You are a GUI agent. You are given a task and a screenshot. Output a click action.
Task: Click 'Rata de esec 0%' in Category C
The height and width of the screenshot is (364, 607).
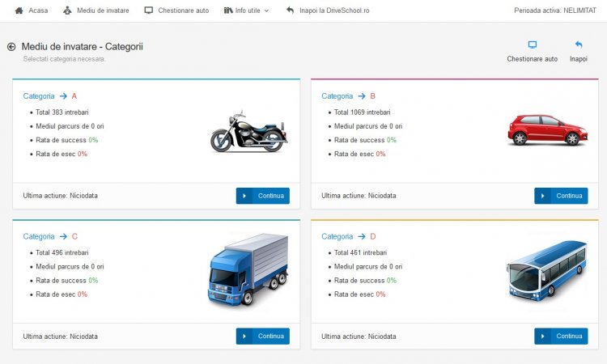62,294
